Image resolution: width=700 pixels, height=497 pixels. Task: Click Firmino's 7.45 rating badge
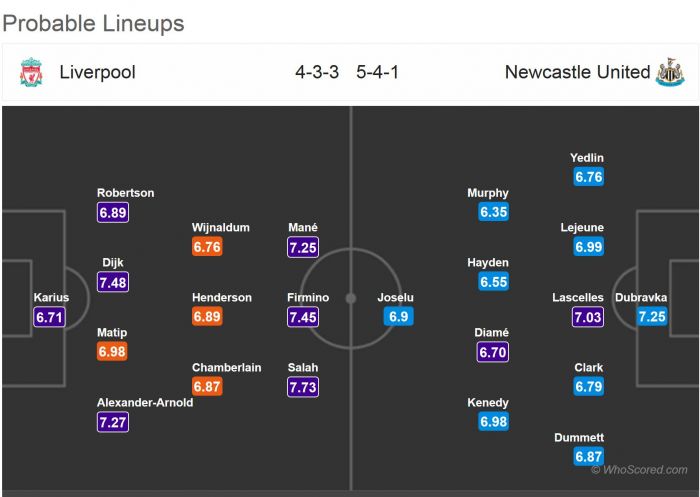pos(303,317)
